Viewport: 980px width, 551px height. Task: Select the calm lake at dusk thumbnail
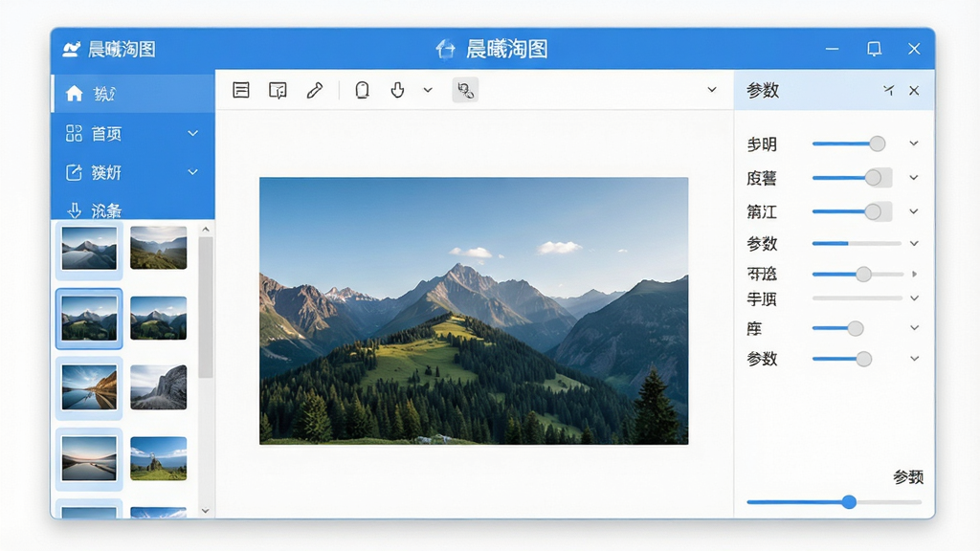[89, 458]
